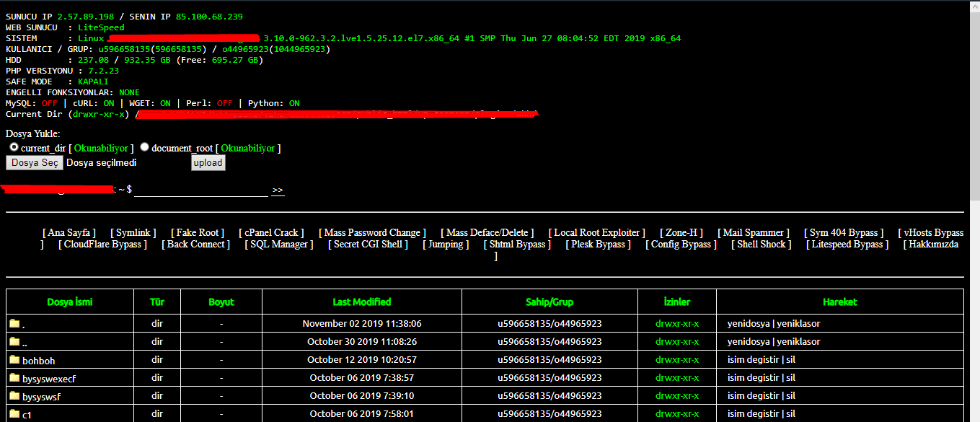Click drwxr-xr-x permissions of bohboh

tap(677, 359)
